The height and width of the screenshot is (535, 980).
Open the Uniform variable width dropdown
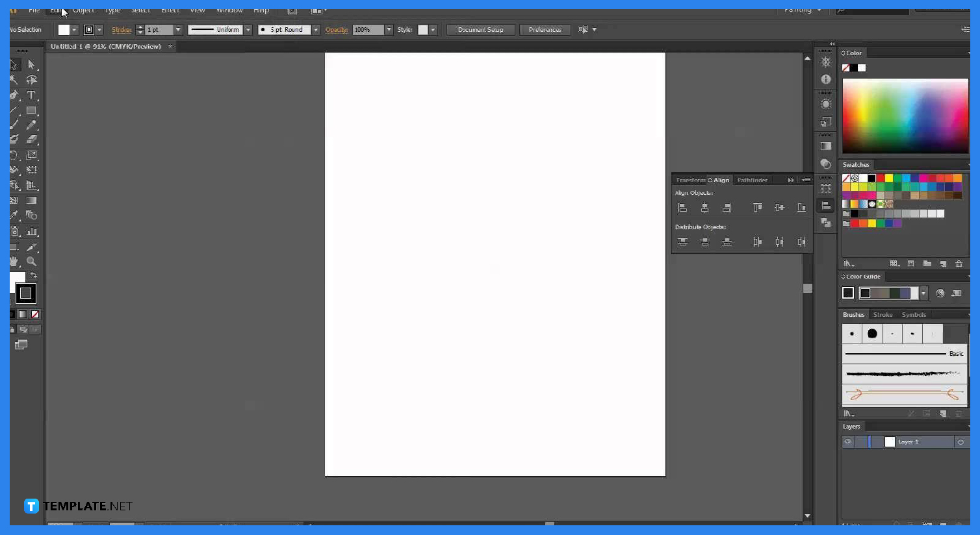pos(248,29)
